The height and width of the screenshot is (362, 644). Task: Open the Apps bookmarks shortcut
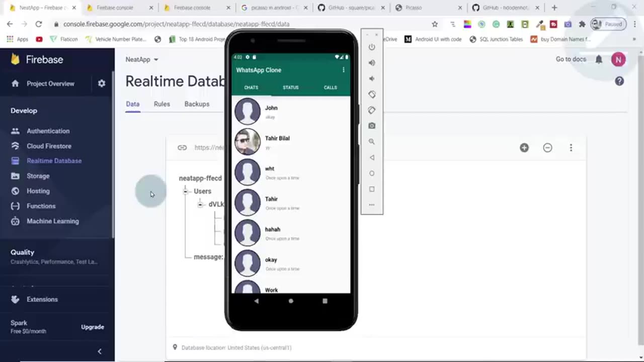pyautogui.click(x=18, y=39)
